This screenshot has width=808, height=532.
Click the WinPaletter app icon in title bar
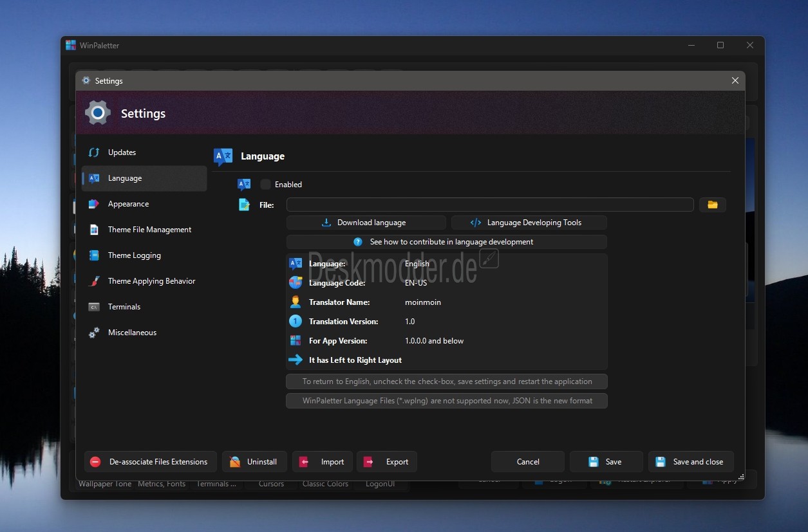71,45
